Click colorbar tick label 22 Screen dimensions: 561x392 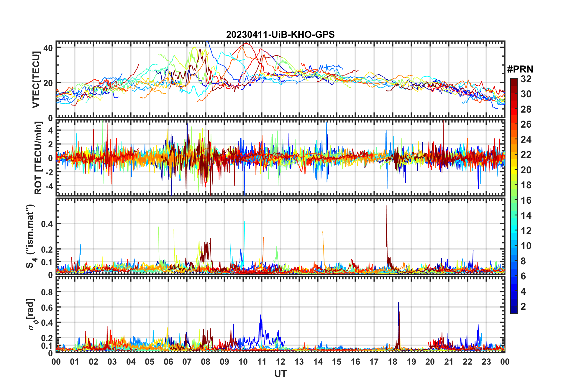click(526, 154)
